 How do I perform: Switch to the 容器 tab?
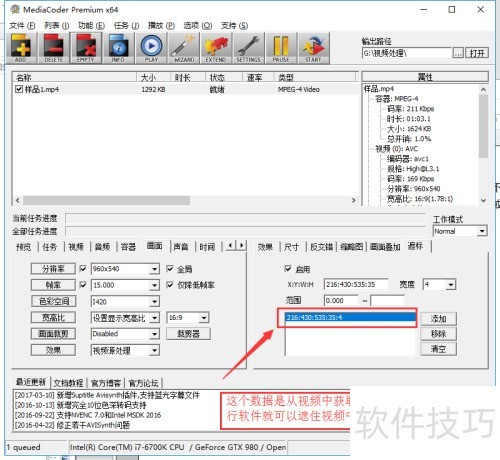(x=128, y=247)
